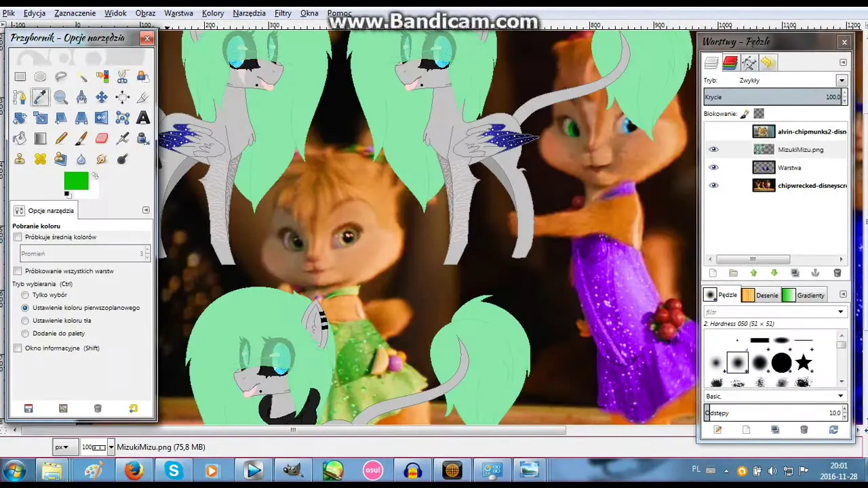This screenshot has height=488, width=868.
Task: Select the Airbrush tool
Action: pyautogui.click(x=123, y=138)
